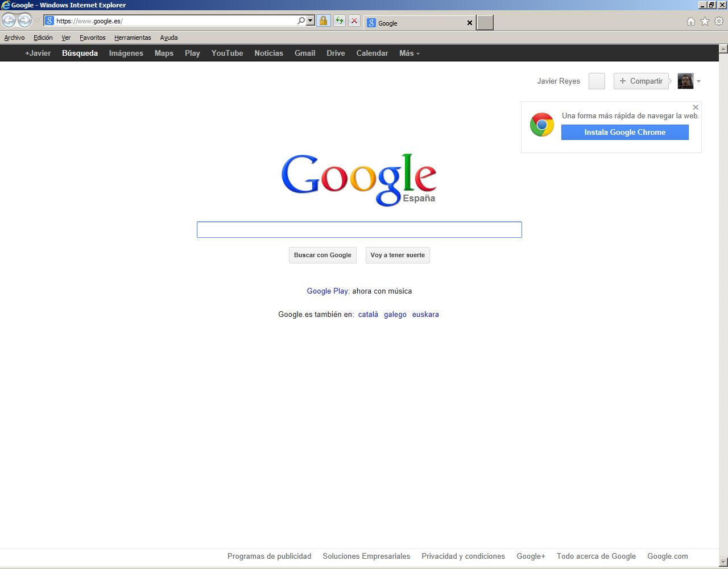Open Maps from the Google bar

(x=164, y=53)
